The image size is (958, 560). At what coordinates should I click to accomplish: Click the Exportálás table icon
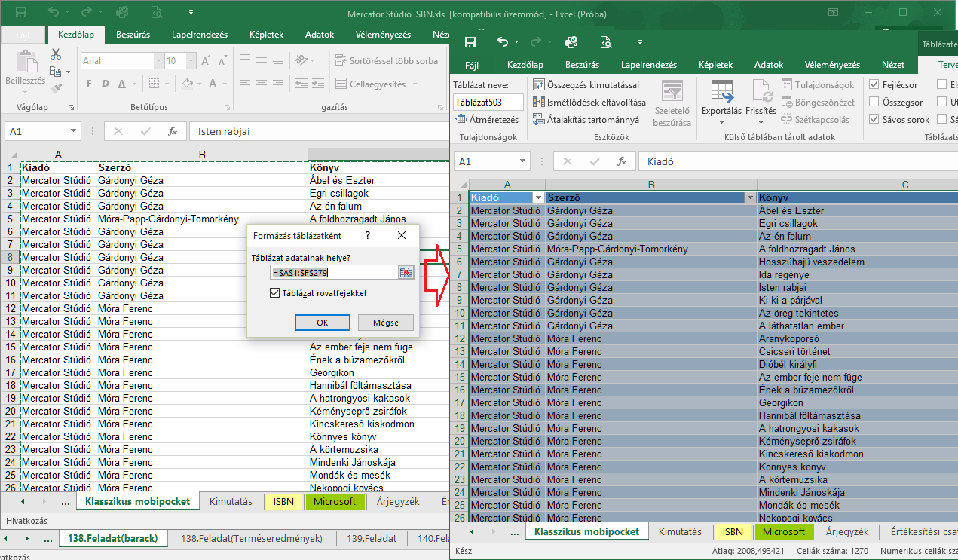point(721,92)
